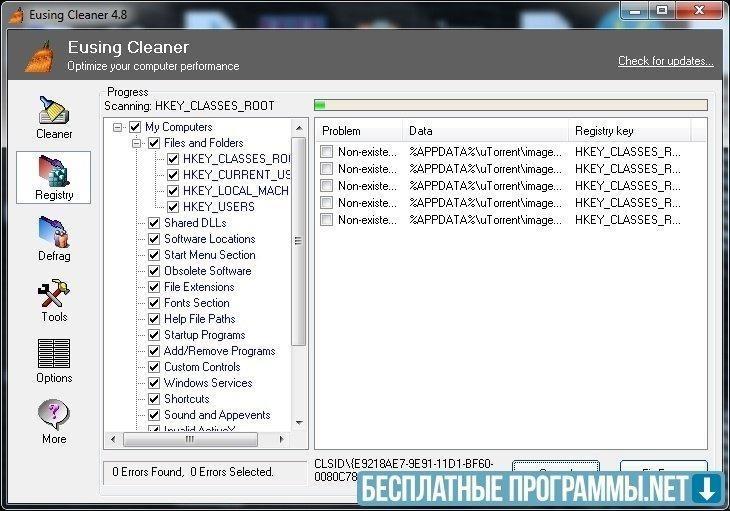Uncheck Help File Paths checkbox
Viewport: 730px width, 511px height.
tap(154, 319)
